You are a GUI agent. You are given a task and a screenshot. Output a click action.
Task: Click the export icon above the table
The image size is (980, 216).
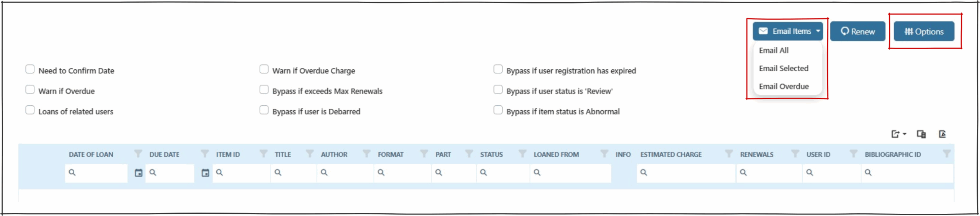click(x=898, y=134)
